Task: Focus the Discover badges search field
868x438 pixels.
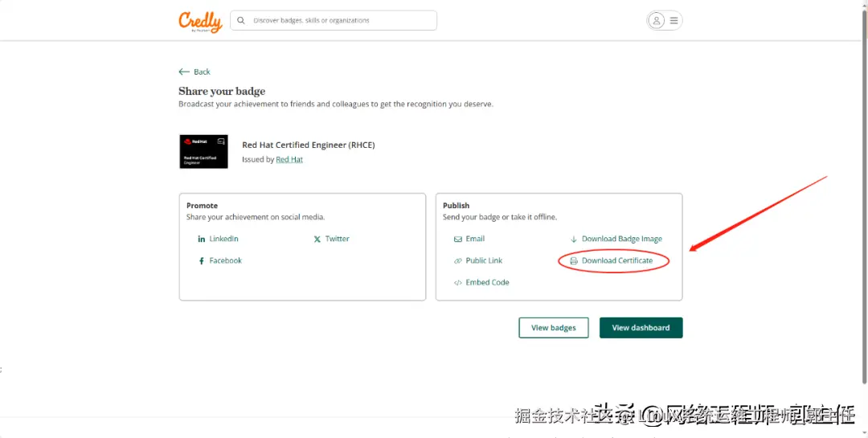Action: 334,20
